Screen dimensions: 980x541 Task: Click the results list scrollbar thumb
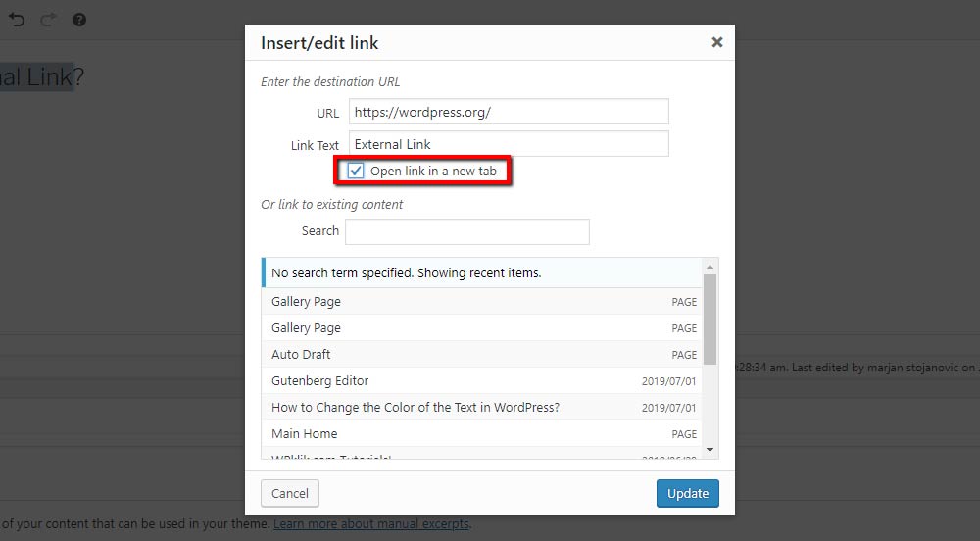point(710,320)
